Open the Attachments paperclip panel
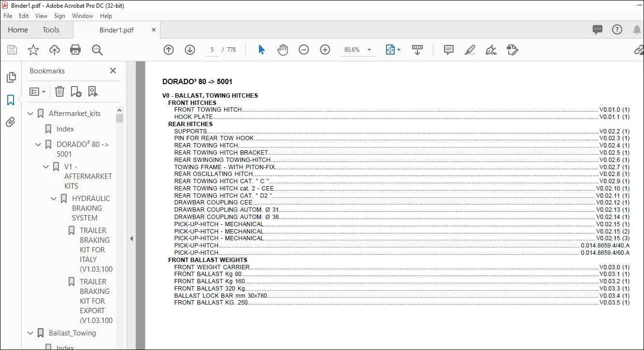Image resolution: width=644 pixels, height=350 pixels. (11, 122)
